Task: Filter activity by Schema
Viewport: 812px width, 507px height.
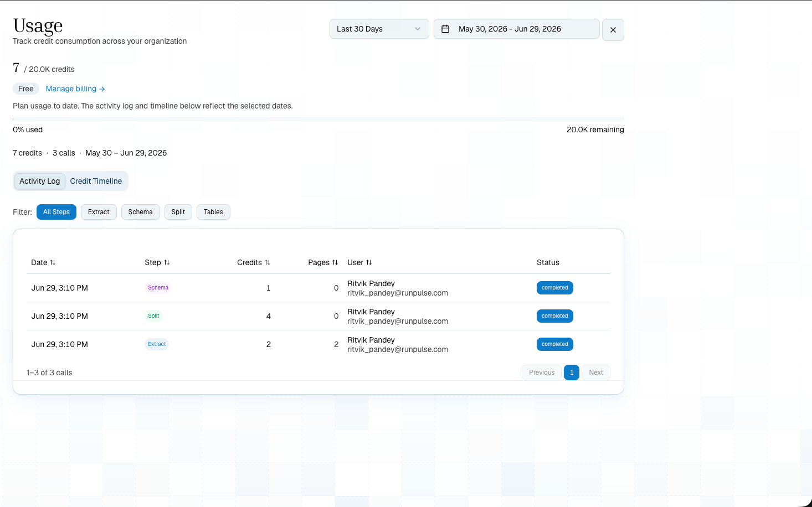Action: pyautogui.click(x=140, y=212)
